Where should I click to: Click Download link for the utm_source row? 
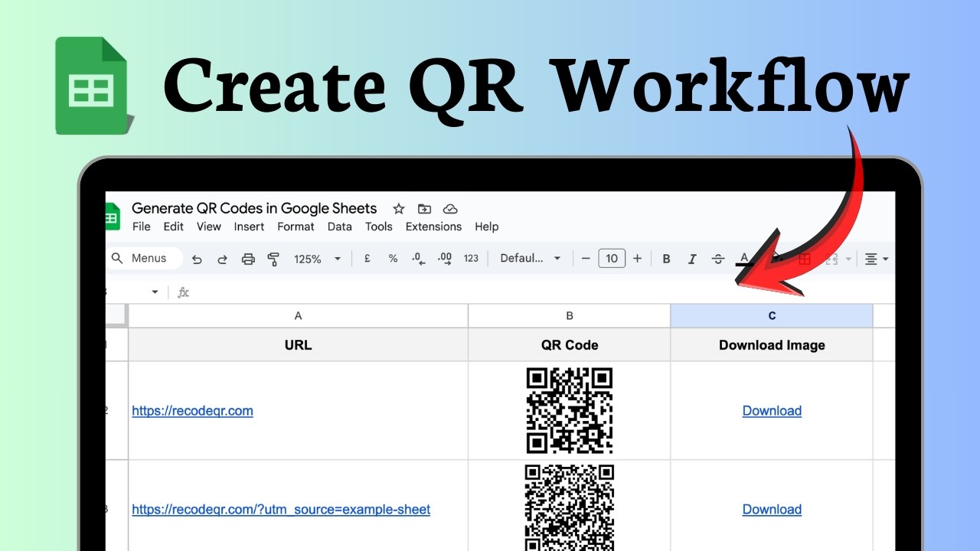click(772, 510)
